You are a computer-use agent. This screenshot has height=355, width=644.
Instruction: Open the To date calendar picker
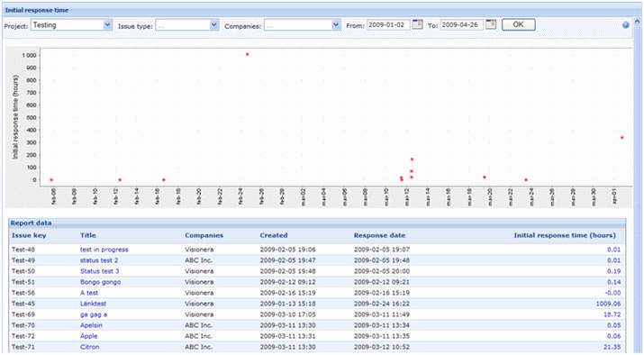[491, 24]
